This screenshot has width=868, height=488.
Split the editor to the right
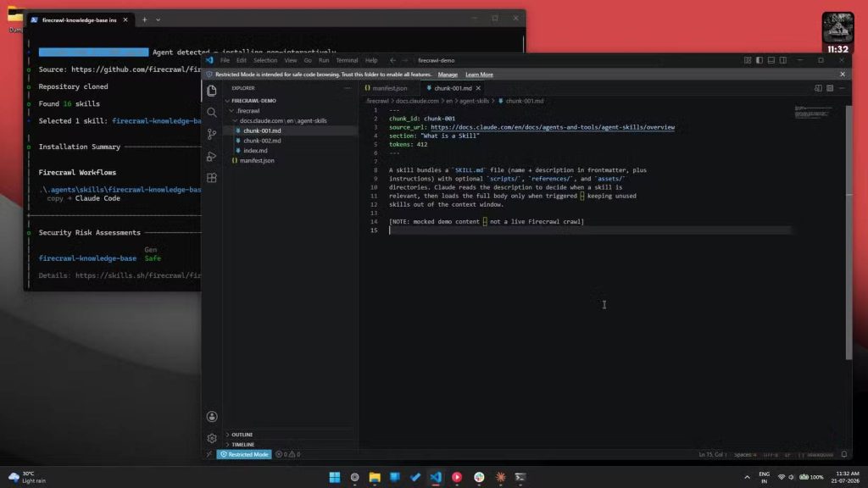[830, 88]
